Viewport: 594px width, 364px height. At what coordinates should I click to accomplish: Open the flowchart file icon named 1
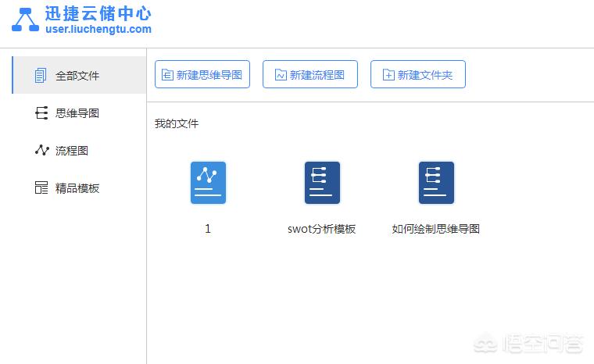[208, 183]
